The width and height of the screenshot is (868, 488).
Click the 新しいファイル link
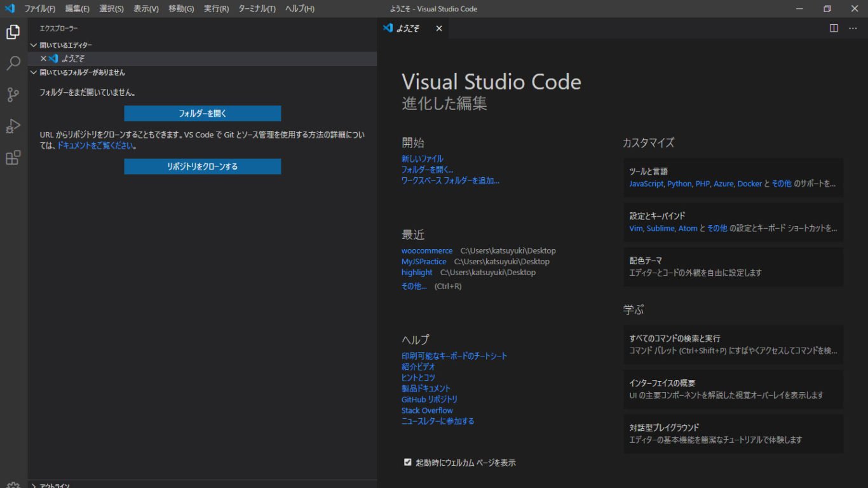(x=423, y=159)
